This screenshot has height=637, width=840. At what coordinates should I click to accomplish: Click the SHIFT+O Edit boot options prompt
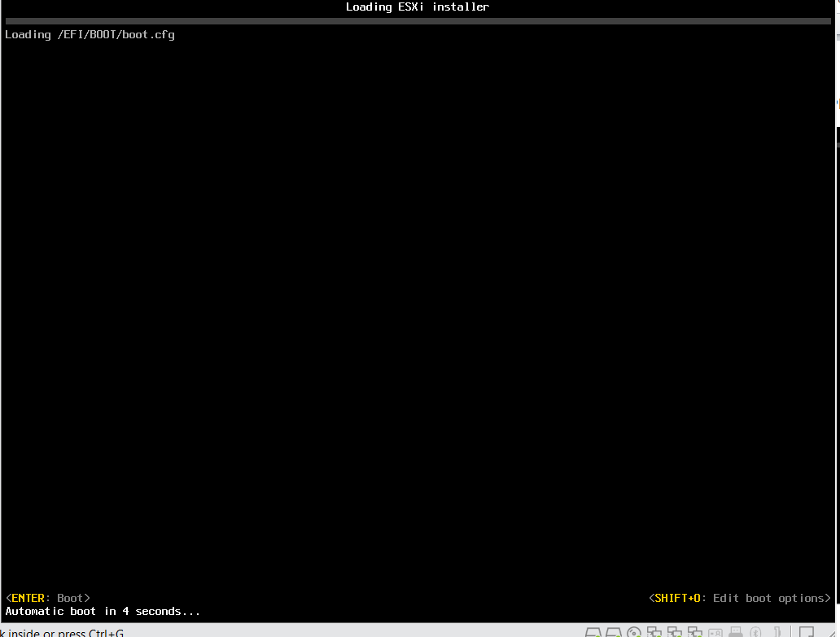tap(740, 598)
